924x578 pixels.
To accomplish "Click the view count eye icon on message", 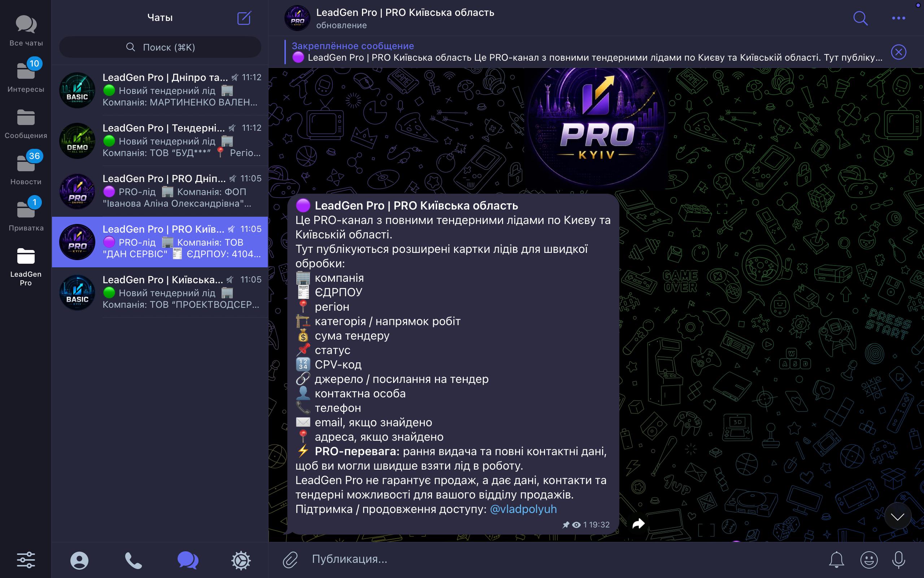I will point(576,525).
